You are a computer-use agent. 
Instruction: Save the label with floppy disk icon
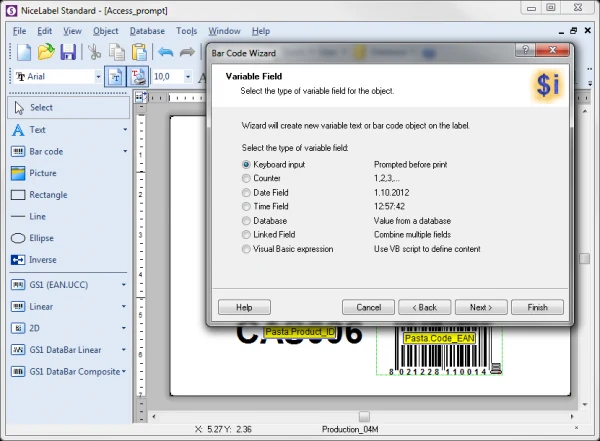coord(68,52)
